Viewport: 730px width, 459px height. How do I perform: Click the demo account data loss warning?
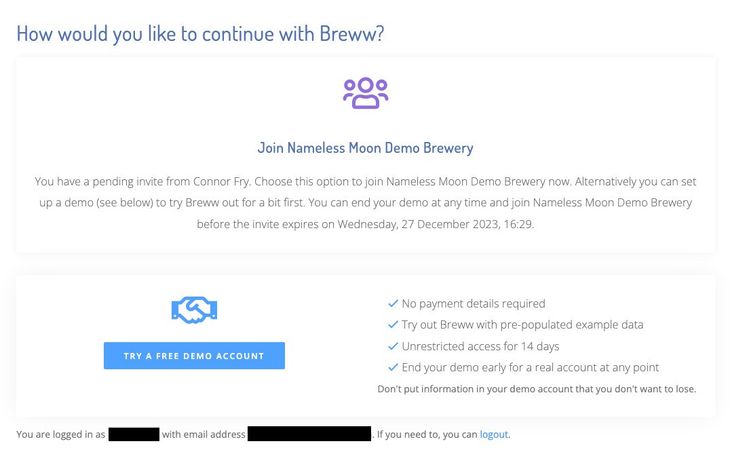(536, 389)
